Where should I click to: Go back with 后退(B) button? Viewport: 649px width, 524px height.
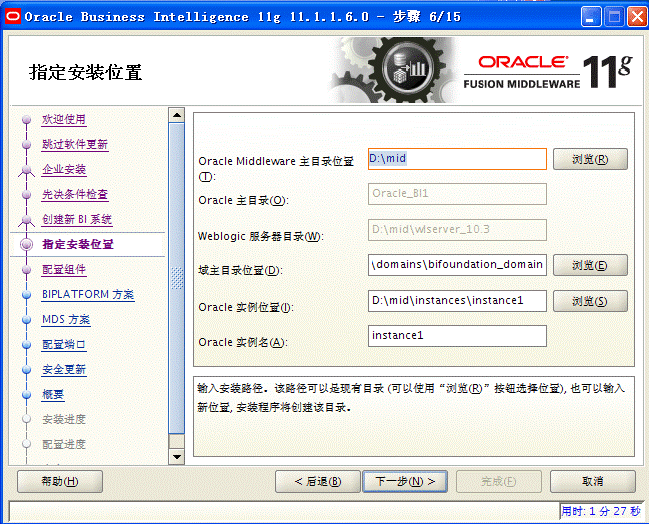coord(317,481)
